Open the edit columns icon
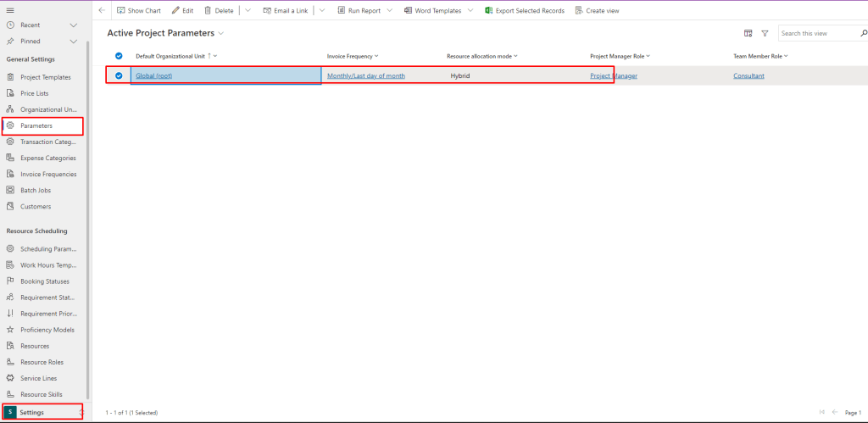 pyautogui.click(x=748, y=34)
